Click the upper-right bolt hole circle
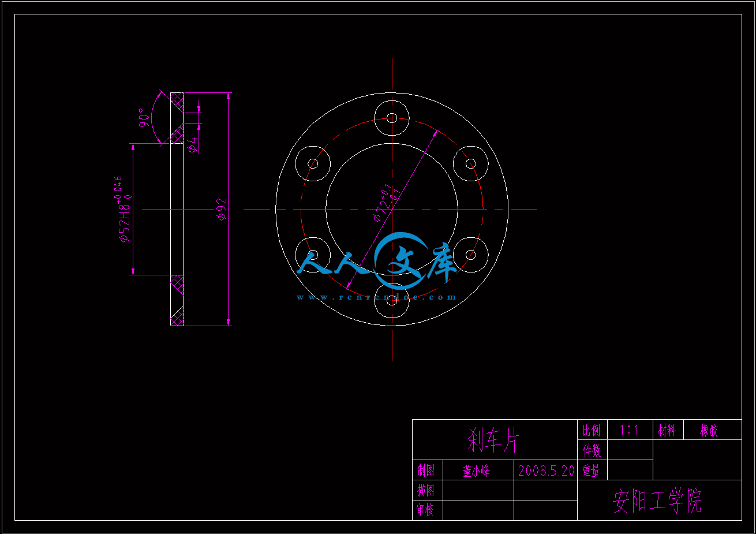The height and width of the screenshot is (534, 756). tap(470, 164)
